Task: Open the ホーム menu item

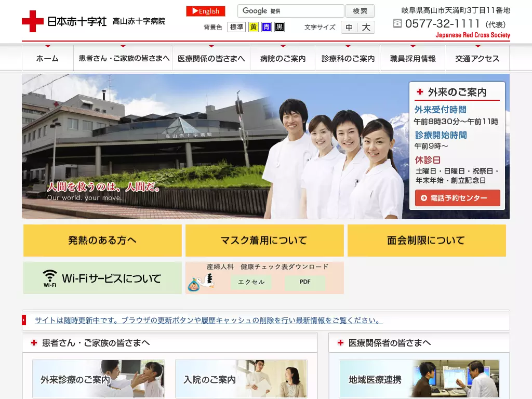Action: [47, 58]
